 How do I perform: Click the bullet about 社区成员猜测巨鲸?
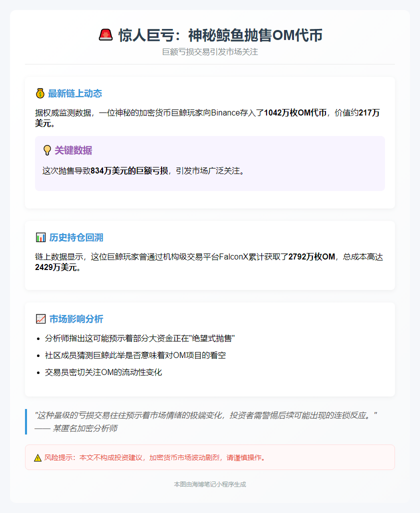click(x=135, y=355)
